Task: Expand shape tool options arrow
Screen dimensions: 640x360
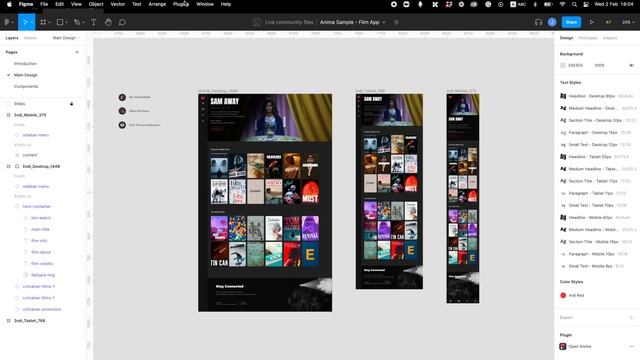Action: pos(66,22)
